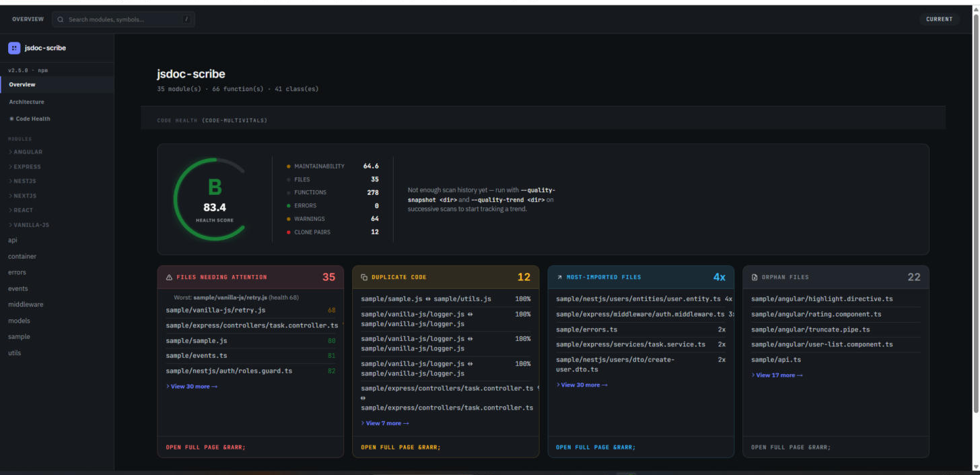Click sample/express/services/task.service.ts row

(641, 344)
